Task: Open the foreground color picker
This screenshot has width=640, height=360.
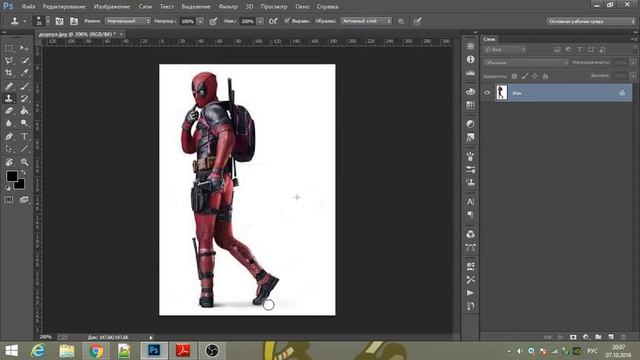Action: [x=11, y=176]
